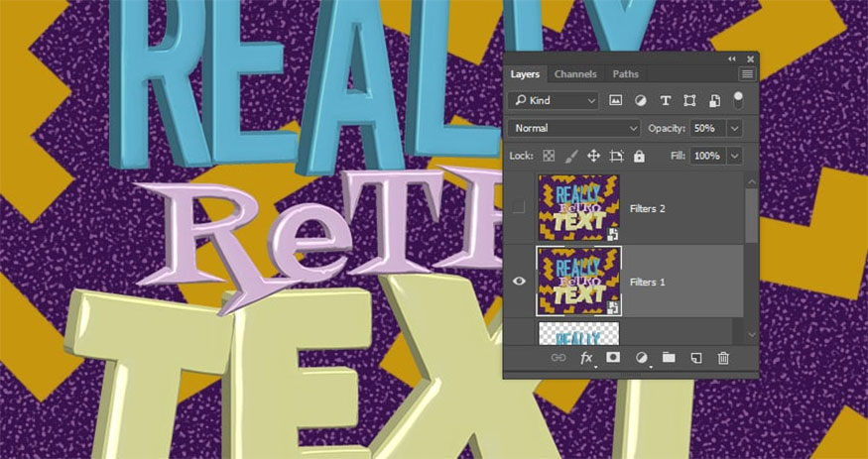The height and width of the screenshot is (459, 868).
Task: Hide the Filters 1 layer
Action: coord(519,282)
